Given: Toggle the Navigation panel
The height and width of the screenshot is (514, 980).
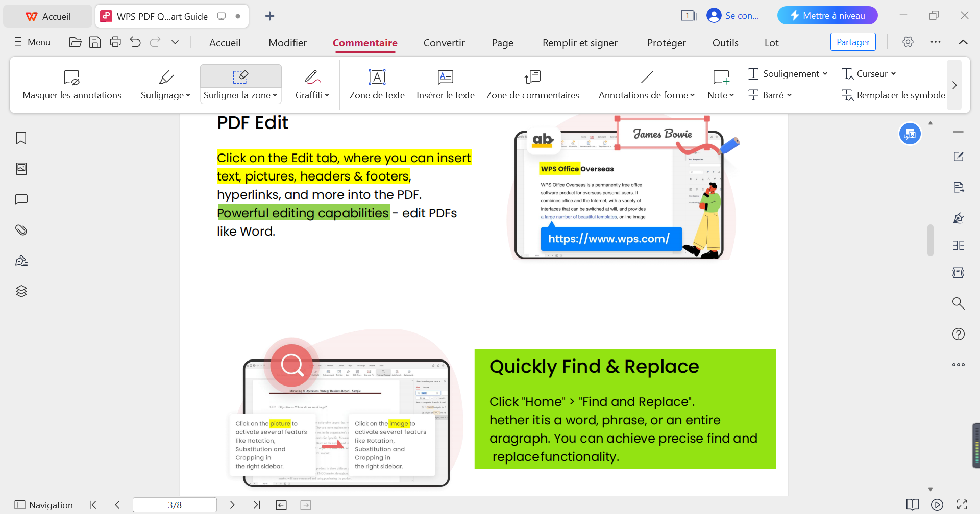Looking at the screenshot, I should click(44, 505).
